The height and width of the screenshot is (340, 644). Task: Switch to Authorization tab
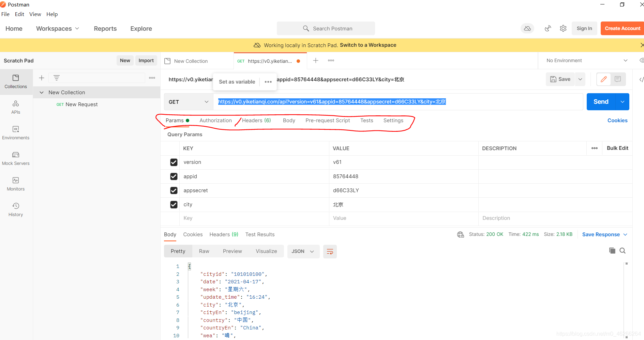[215, 121]
